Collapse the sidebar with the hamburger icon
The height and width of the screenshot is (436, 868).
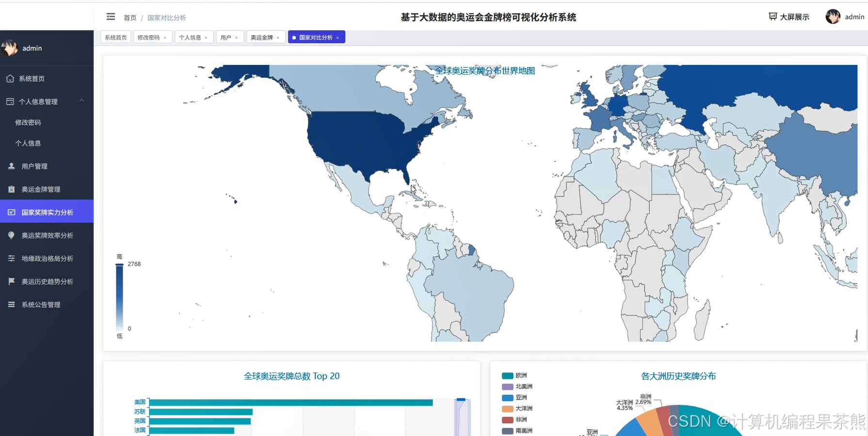tap(111, 17)
